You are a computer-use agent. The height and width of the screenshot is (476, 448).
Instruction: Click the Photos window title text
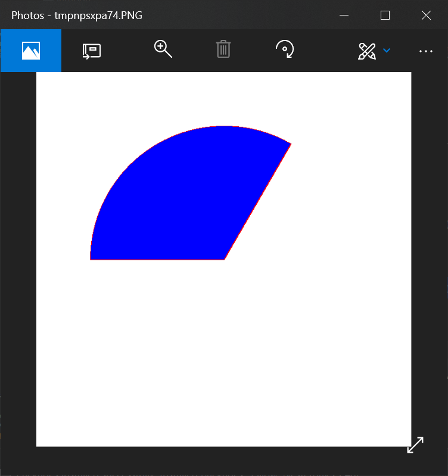coord(77,15)
